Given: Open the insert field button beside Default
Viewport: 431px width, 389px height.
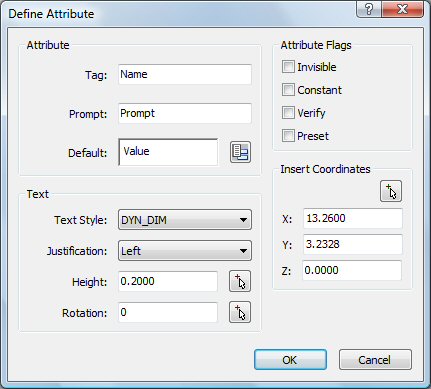Looking at the screenshot, I should point(240,152).
